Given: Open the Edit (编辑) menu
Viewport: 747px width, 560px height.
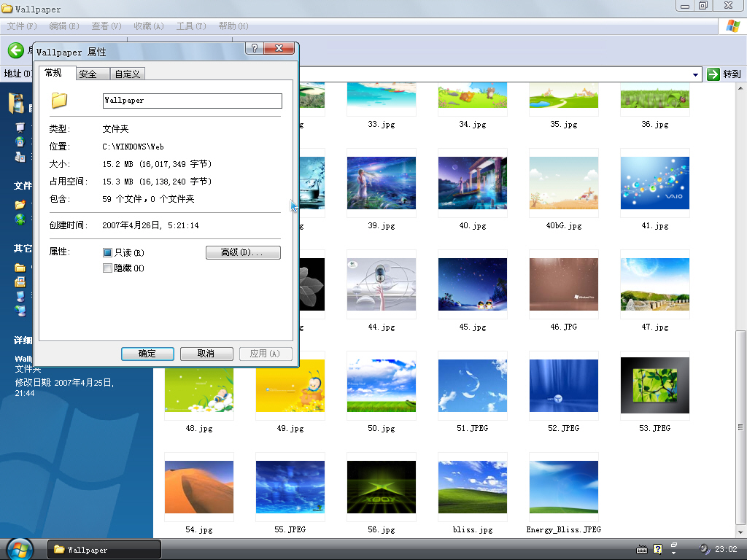Looking at the screenshot, I should (x=64, y=26).
